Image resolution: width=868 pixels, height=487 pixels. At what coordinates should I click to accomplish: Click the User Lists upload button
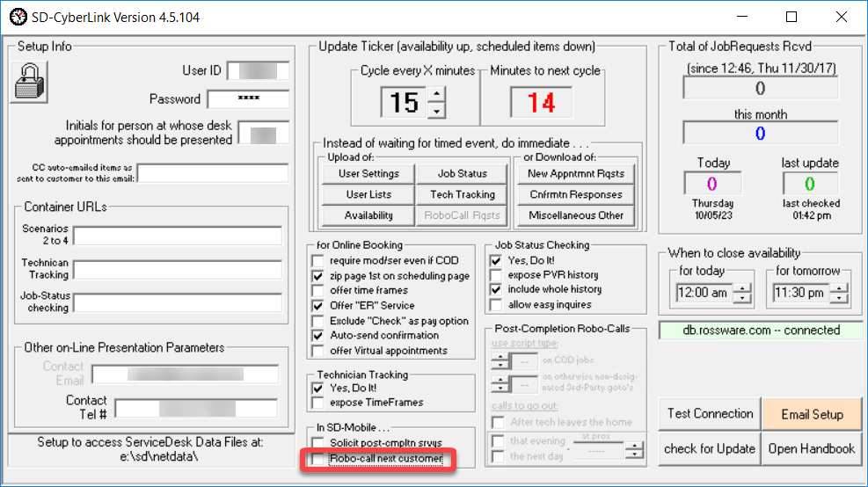click(368, 195)
